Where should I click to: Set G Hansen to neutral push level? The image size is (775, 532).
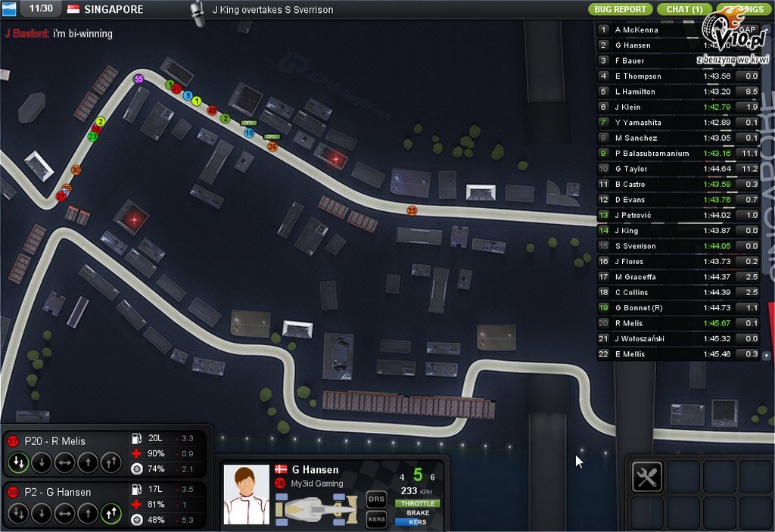click(x=65, y=513)
